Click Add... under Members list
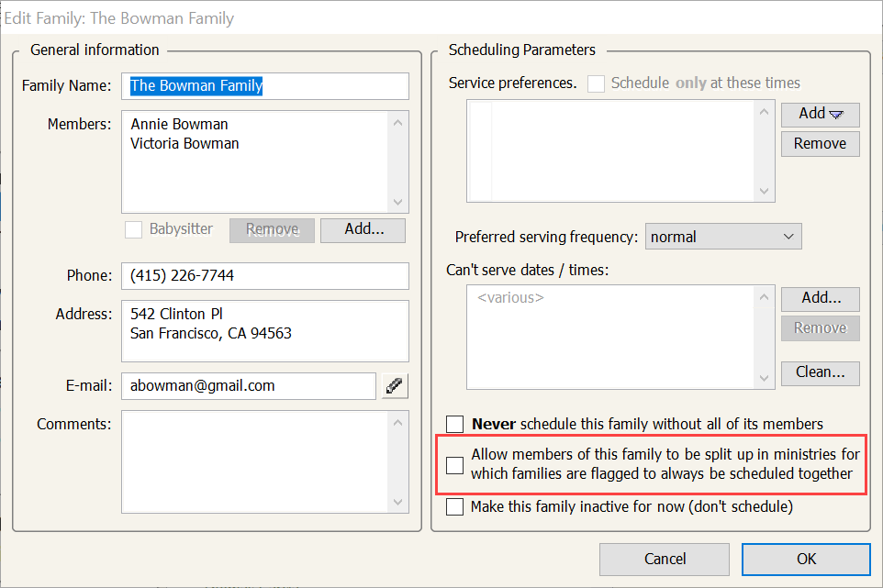Screen dimensions: 883x588 click(x=363, y=229)
